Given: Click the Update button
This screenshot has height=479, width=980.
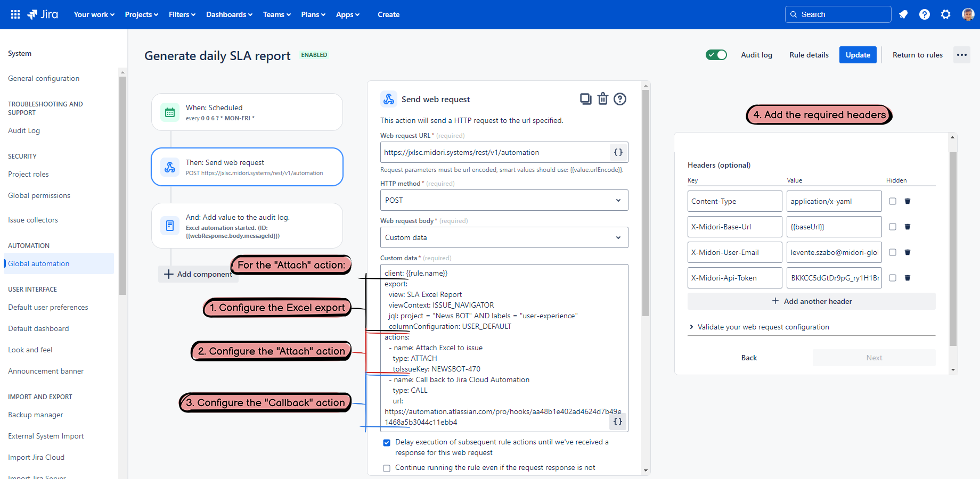Looking at the screenshot, I should pos(858,55).
